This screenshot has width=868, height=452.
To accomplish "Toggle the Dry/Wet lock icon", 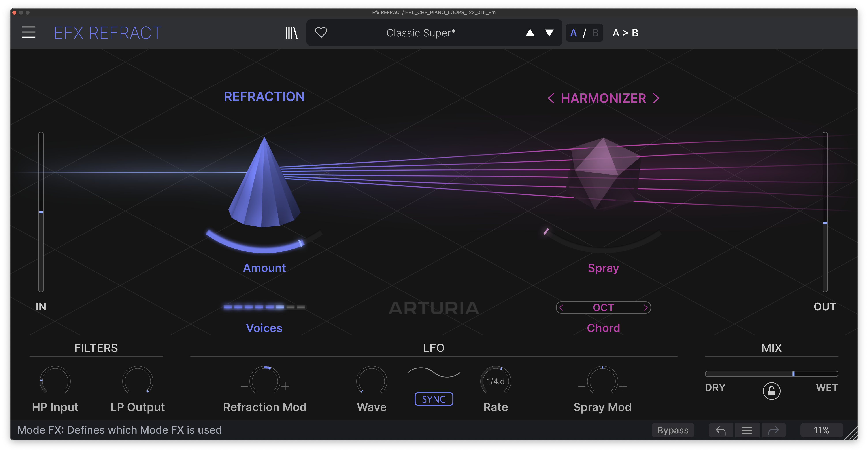I will [x=771, y=391].
